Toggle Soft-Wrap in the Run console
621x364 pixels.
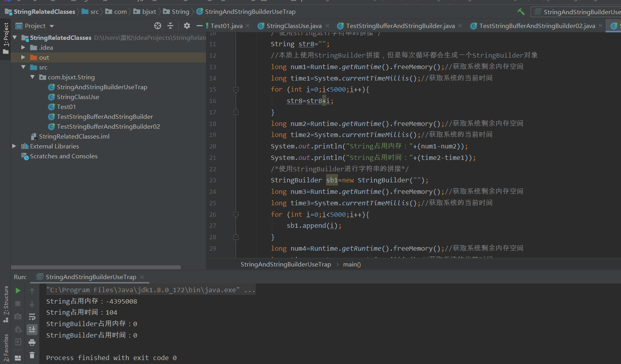point(32,317)
